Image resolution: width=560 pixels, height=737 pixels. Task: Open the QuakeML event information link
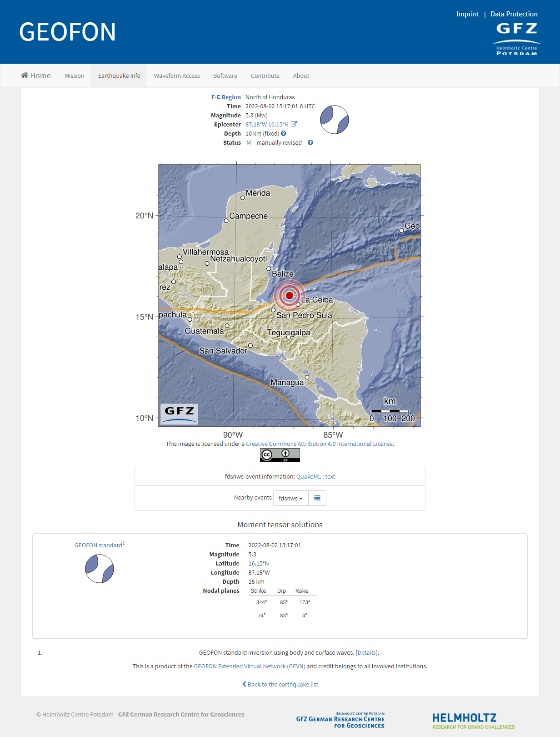tap(308, 476)
